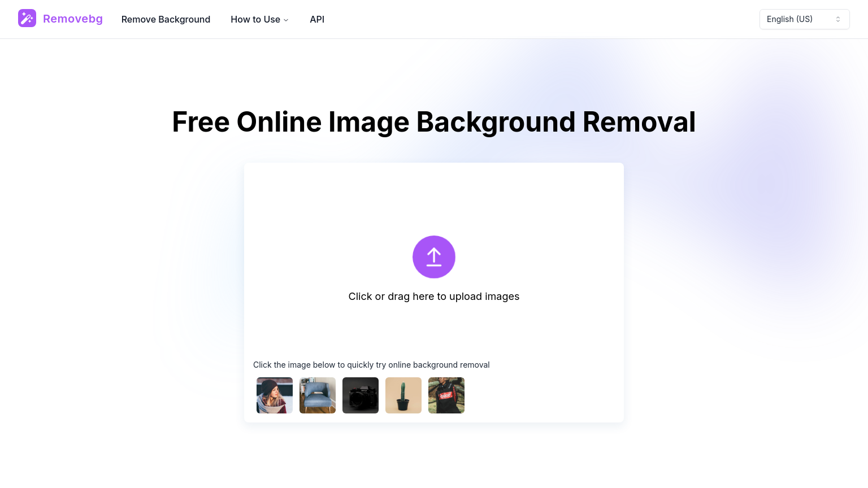868x488 pixels.
Task: Select the blue chair sample thumbnail
Action: [318, 395]
